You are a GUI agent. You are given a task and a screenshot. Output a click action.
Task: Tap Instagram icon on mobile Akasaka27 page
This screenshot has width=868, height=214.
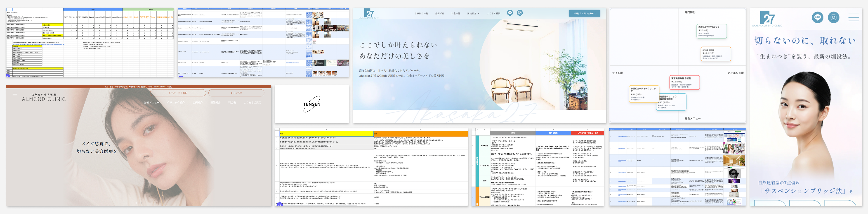[834, 17]
